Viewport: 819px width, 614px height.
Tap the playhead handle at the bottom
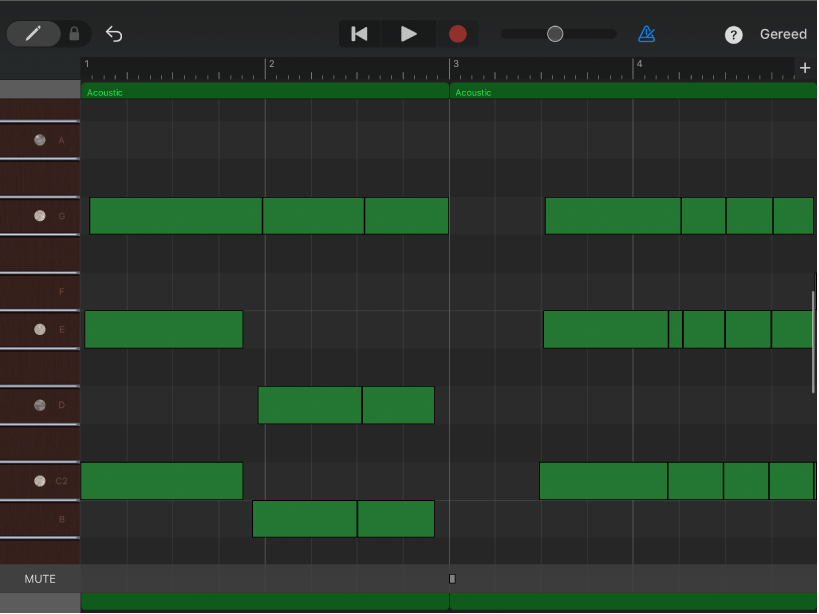(x=451, y=578)
